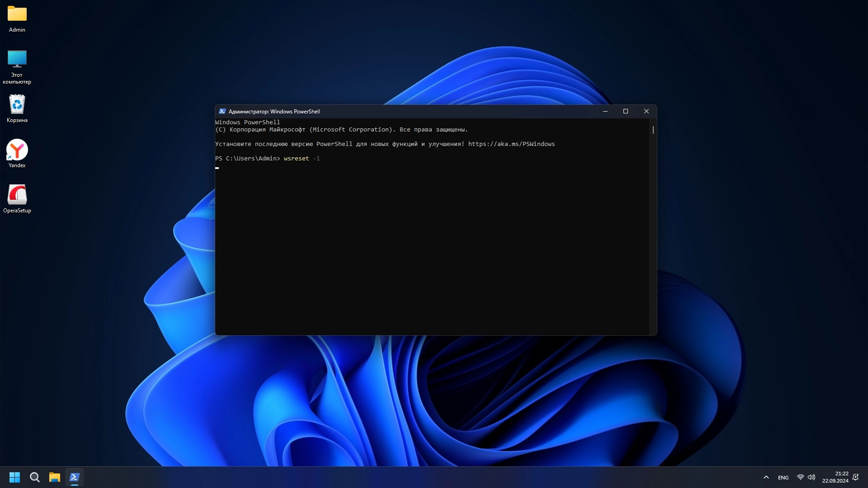Maximize the PowerShell window
This screenshot has height=488, width=868.
coord(626,112)
